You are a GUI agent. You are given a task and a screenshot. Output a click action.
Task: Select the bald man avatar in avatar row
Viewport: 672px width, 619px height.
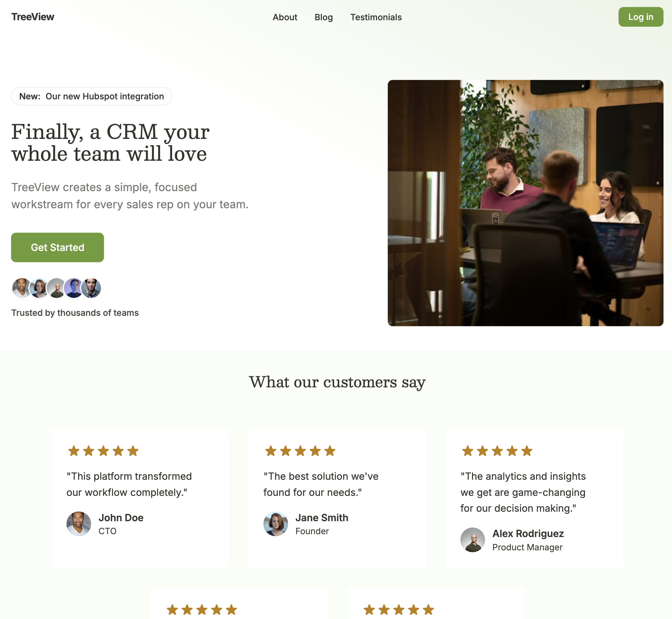(x=57, y=288)
